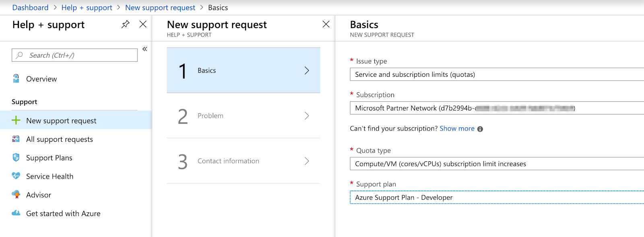Click the green plus New support request icon
The image size is (644, 237).
click(16, 120)
